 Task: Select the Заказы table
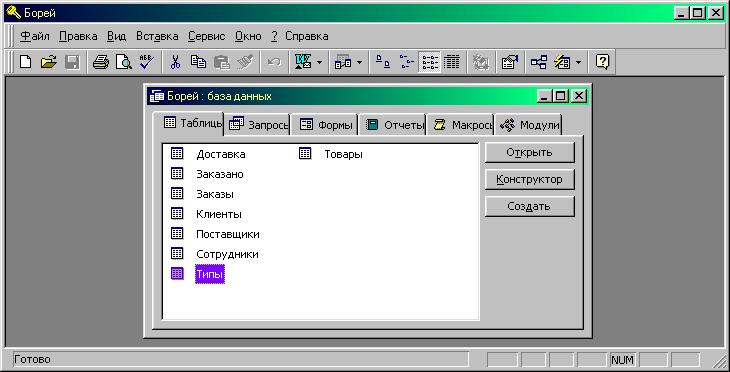click(x=215, y=194)
